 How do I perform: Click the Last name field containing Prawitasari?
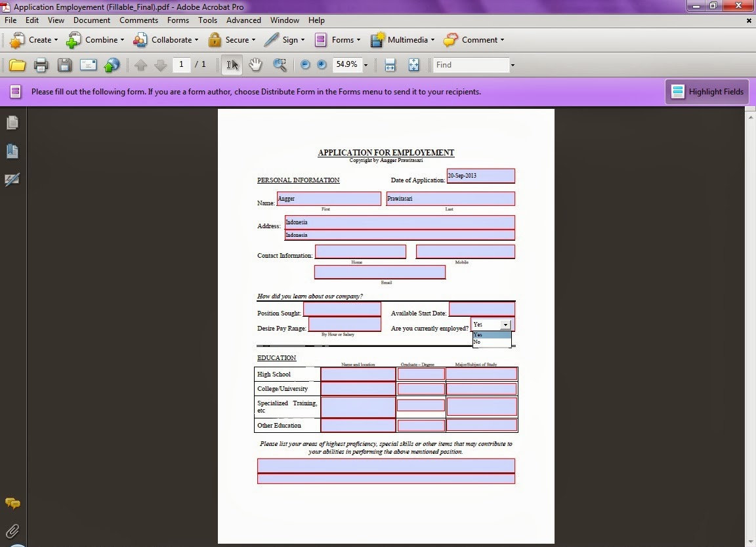(450, 199)
